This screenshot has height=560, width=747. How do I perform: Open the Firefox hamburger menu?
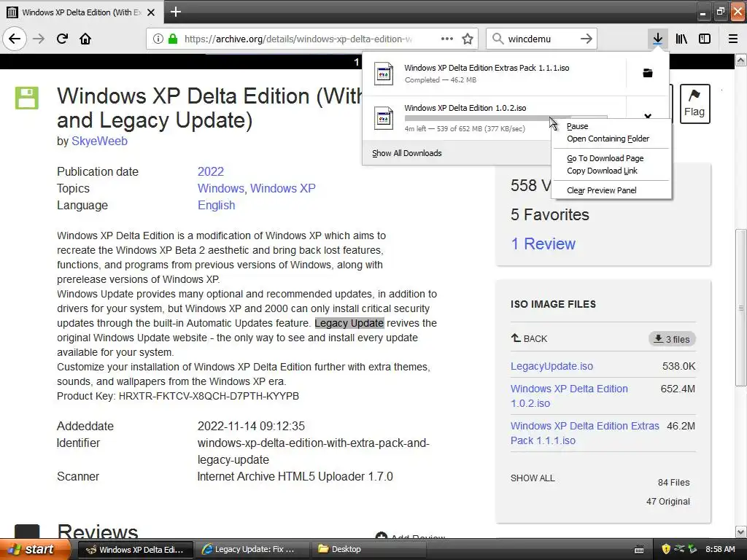(x=733, y=39)
